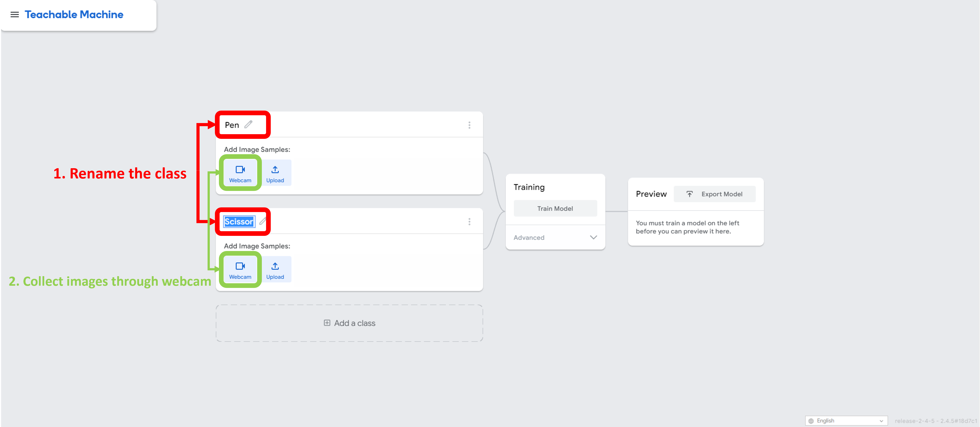Click the plus icon in Add a class

point(327,323)
